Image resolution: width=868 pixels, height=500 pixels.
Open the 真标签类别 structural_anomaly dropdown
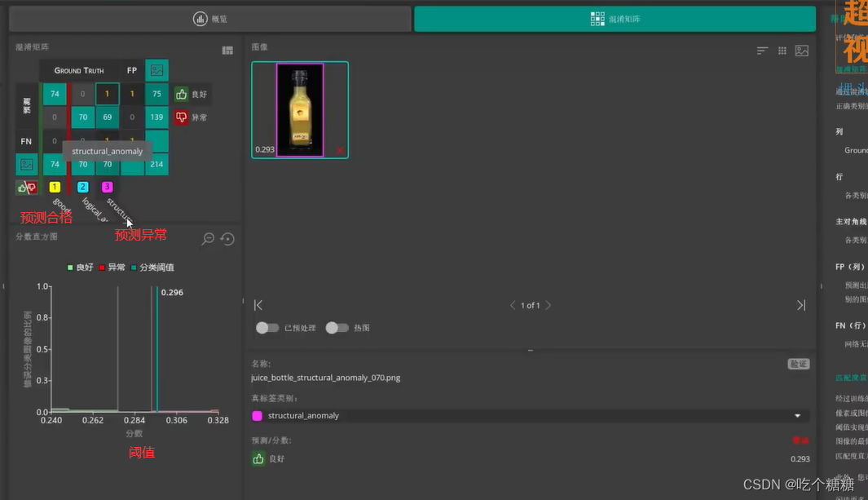[x=531, y=415]
